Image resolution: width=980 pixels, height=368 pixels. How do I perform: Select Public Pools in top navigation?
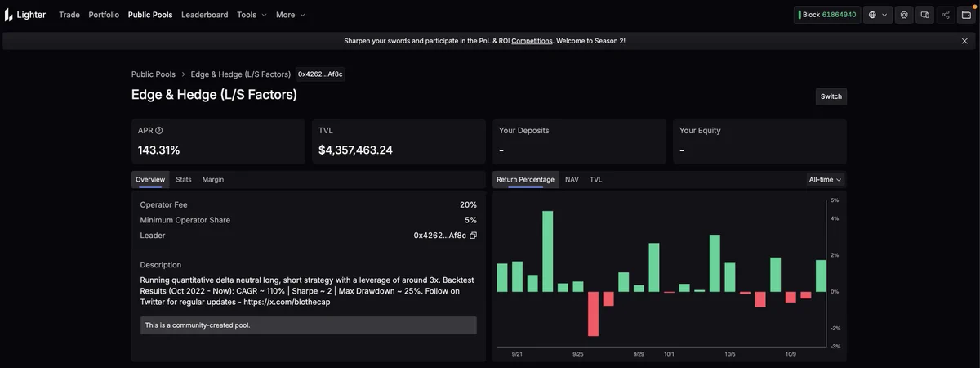pos(150,15)
